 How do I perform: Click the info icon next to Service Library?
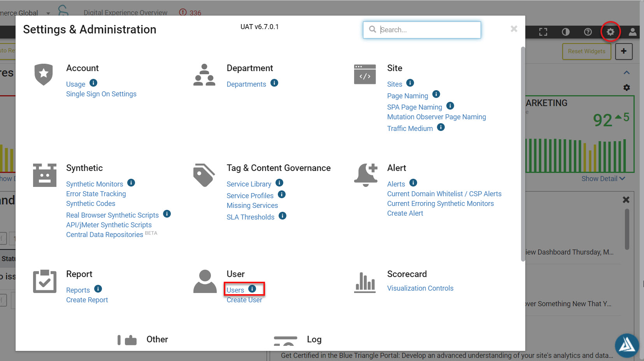coord(279,183)
